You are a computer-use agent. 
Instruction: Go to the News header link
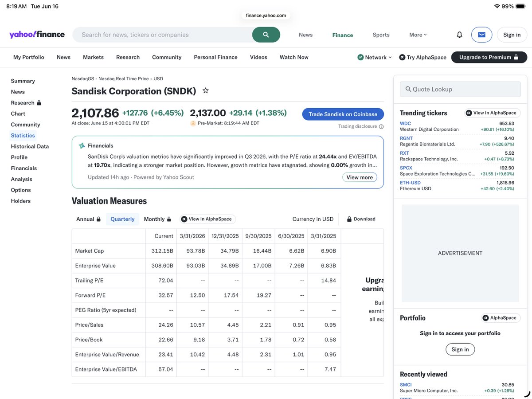coord(305,35)
